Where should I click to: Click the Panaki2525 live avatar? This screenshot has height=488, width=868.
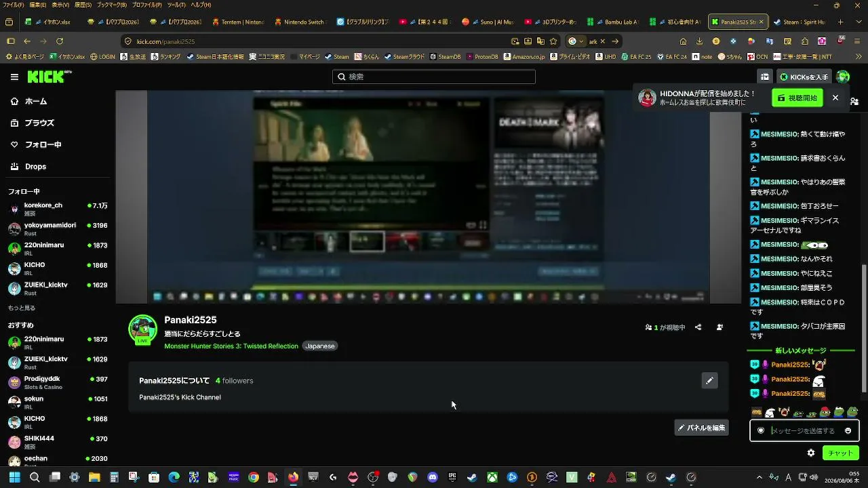tap(142, 329)
